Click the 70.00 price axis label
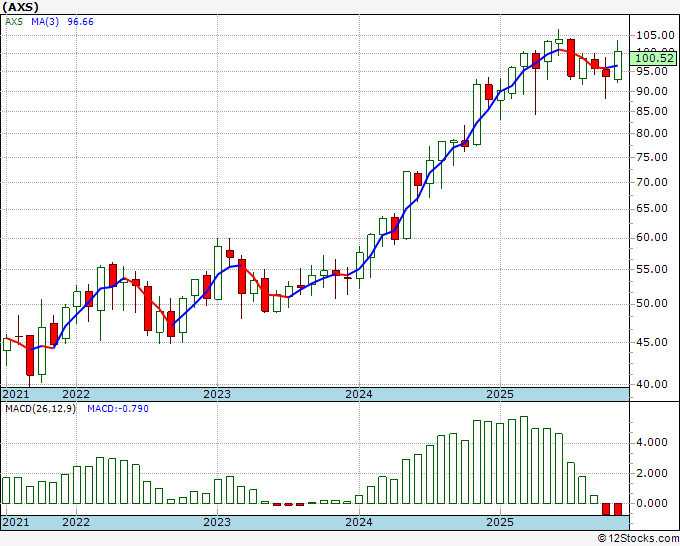 point(652,182)
